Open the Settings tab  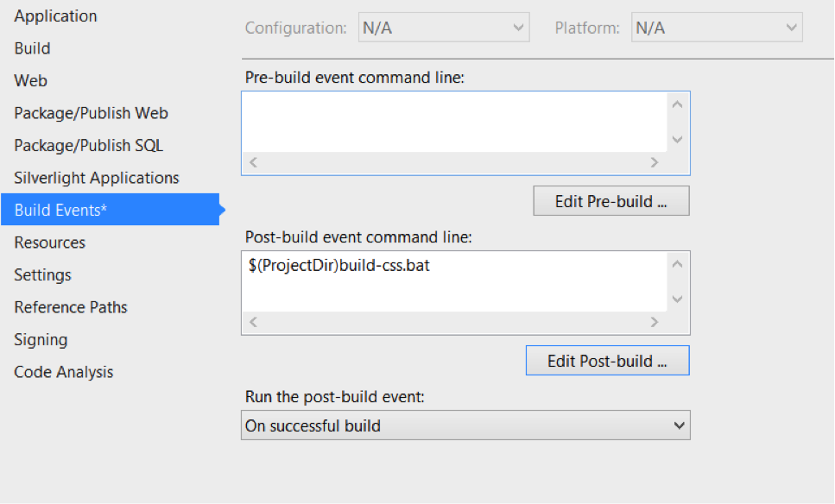43,275
